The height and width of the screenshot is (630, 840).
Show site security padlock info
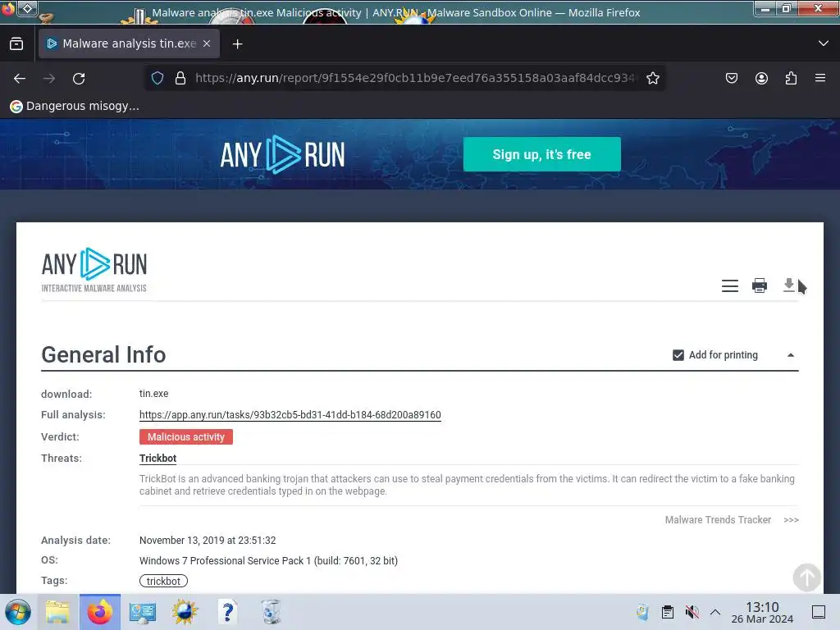pyautogui.click(x=180, y=78)
